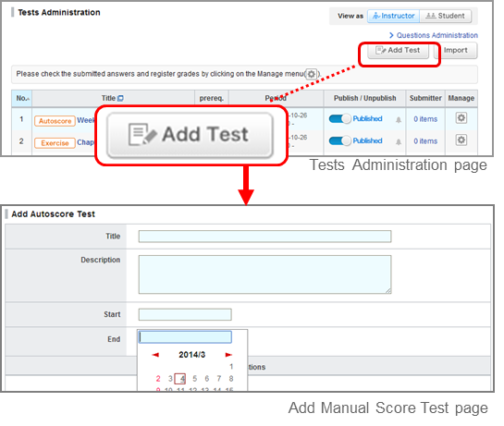The image size is (504, 426).
Task: Sort by the No. column
Action: (x=22, y=98)
